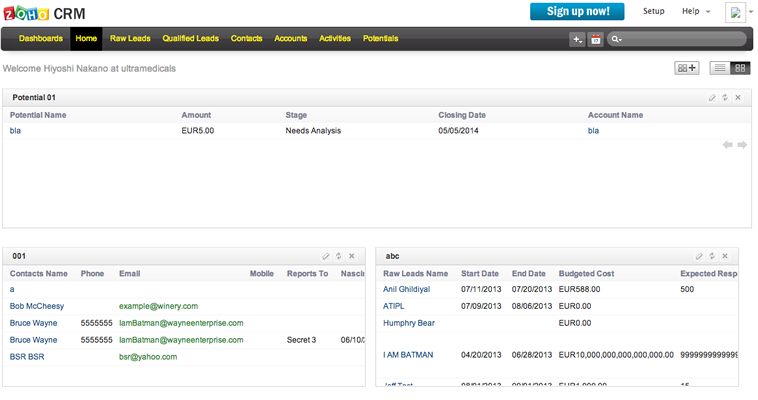Open the Setup link in header
Viewport: 758px width, 400px height.
[653, 11]
